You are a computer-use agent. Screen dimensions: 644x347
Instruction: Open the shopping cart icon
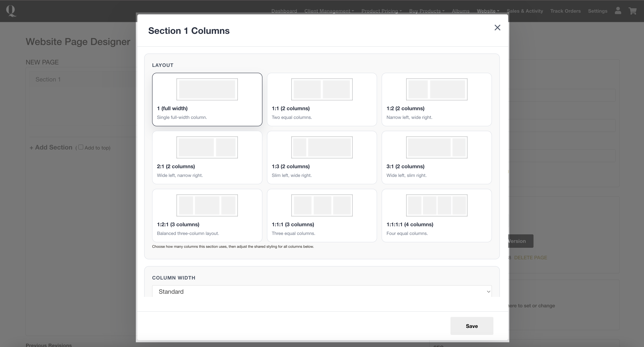632,11
